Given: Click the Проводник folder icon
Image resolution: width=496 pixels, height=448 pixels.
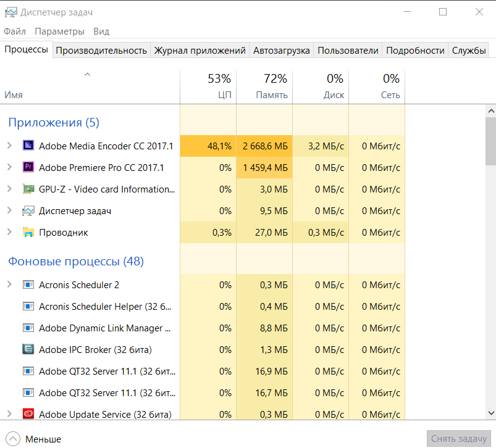Looking at the screenshot, I should pyautogui.click(x=28, y=232).
